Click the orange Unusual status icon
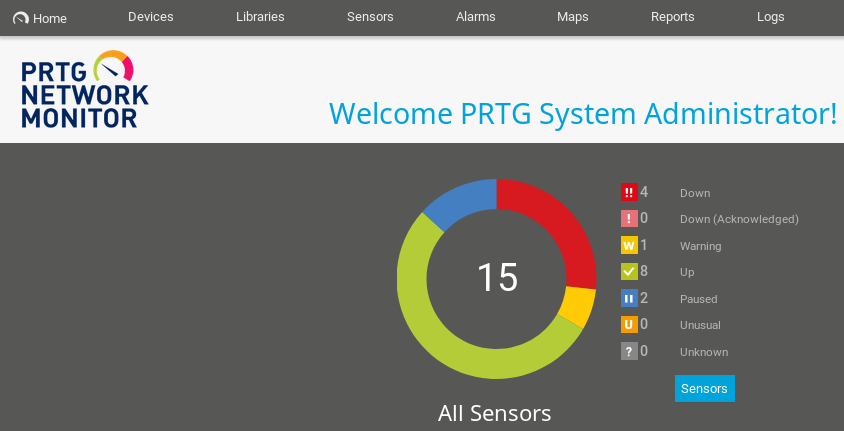Viewport: 844px width, 431px height. pyautogui.click(x=629, y=325)
